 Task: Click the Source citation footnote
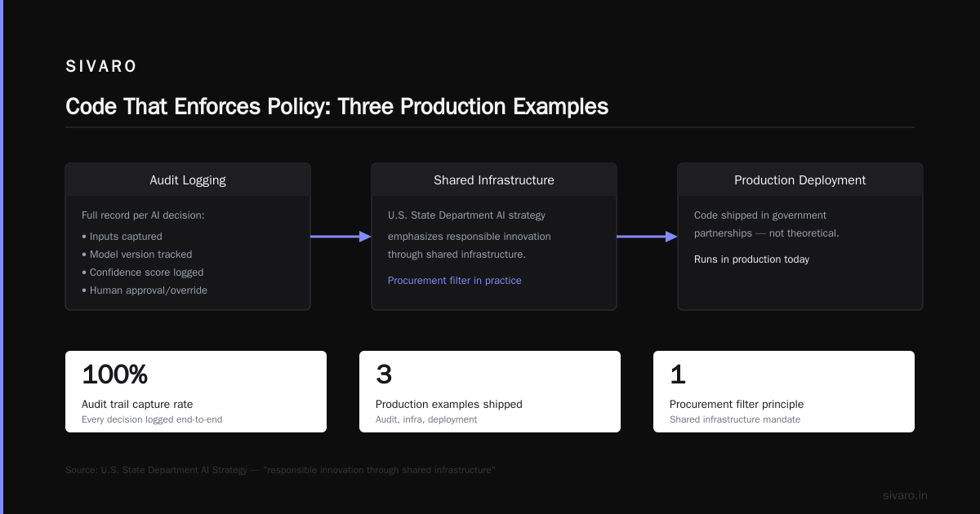click(280, 471)
